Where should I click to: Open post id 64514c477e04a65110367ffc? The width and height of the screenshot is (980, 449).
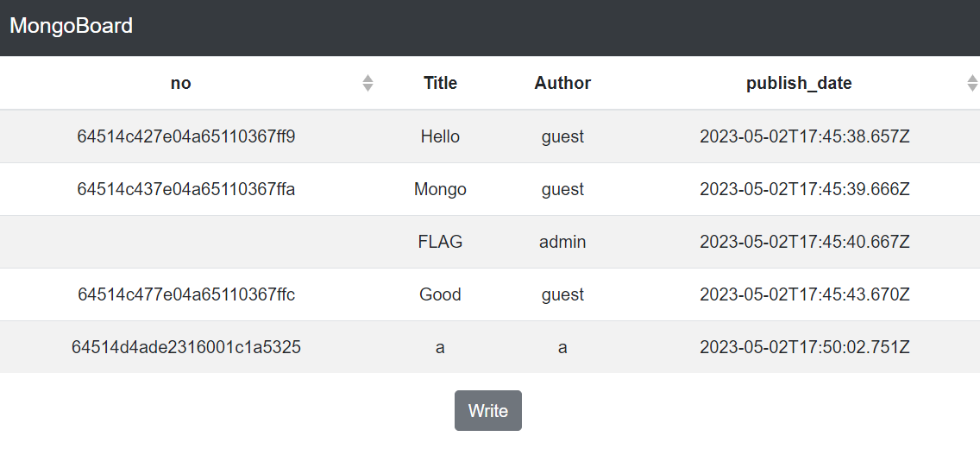pos(186,294)
